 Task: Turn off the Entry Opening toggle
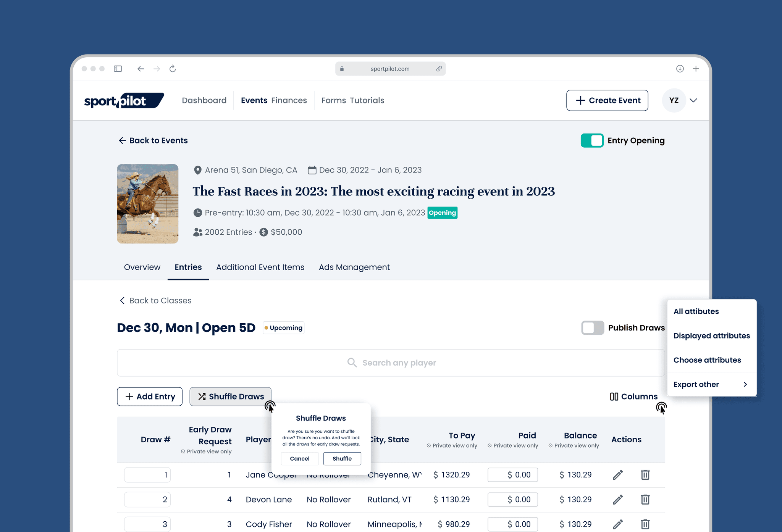coord(592,140)
